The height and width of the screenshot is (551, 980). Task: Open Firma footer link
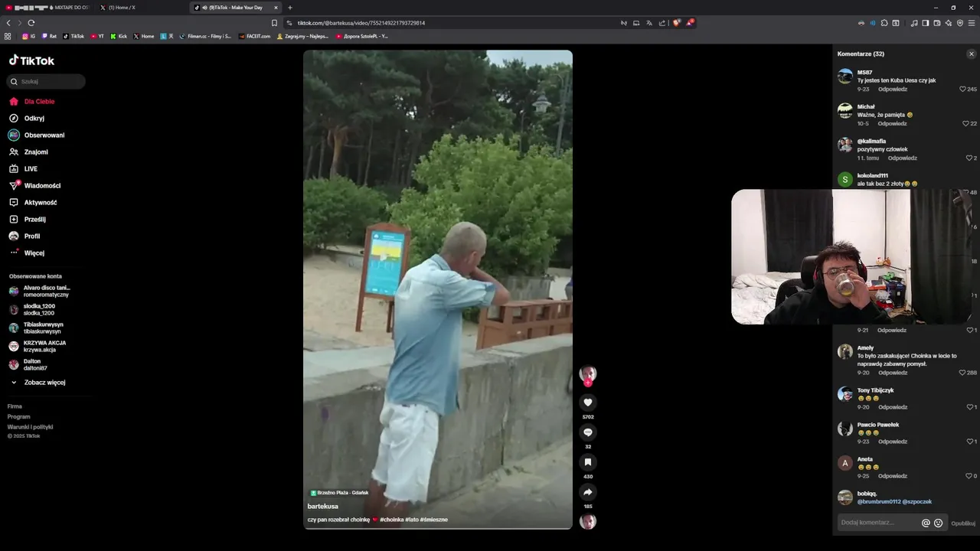(15, 406)
